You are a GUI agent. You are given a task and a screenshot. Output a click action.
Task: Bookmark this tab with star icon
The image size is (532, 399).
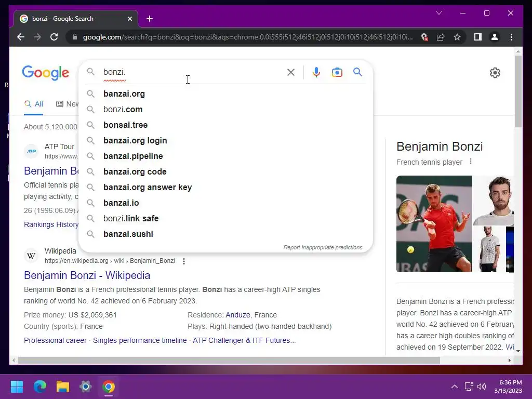point(457,37)
